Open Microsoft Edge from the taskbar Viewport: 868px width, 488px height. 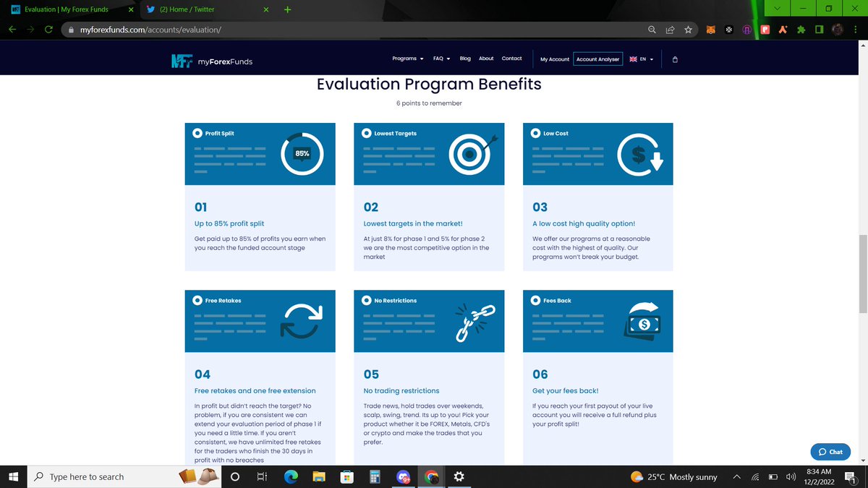291,477
